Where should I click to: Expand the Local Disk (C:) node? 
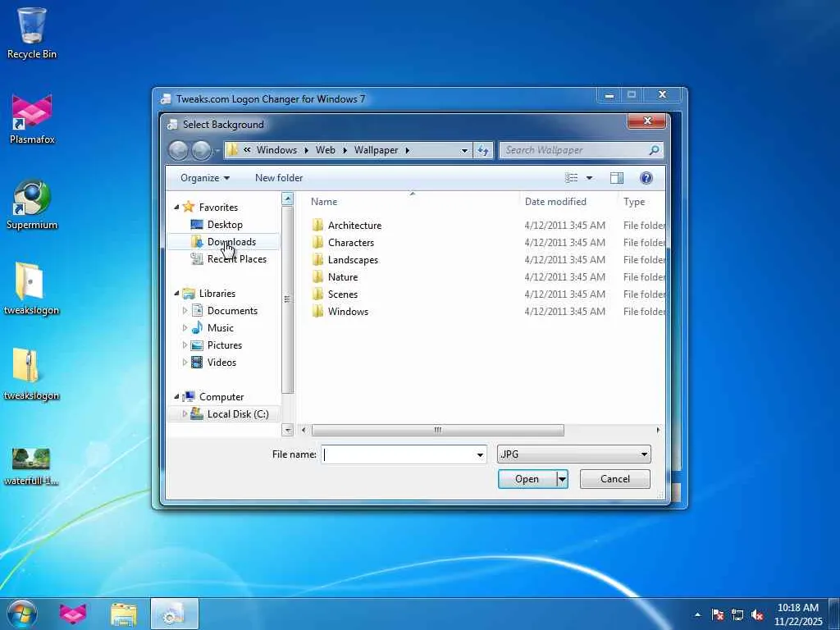coord(185,414)
